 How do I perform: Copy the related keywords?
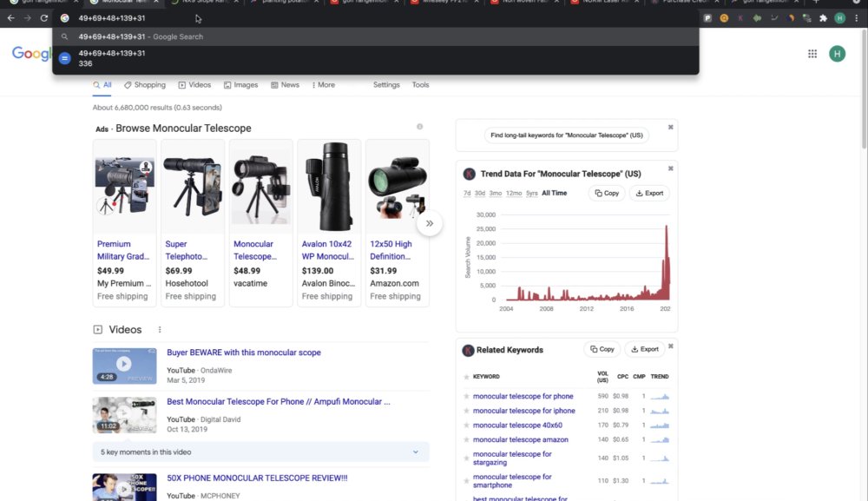pyautogui.click(x=602, y=349)
